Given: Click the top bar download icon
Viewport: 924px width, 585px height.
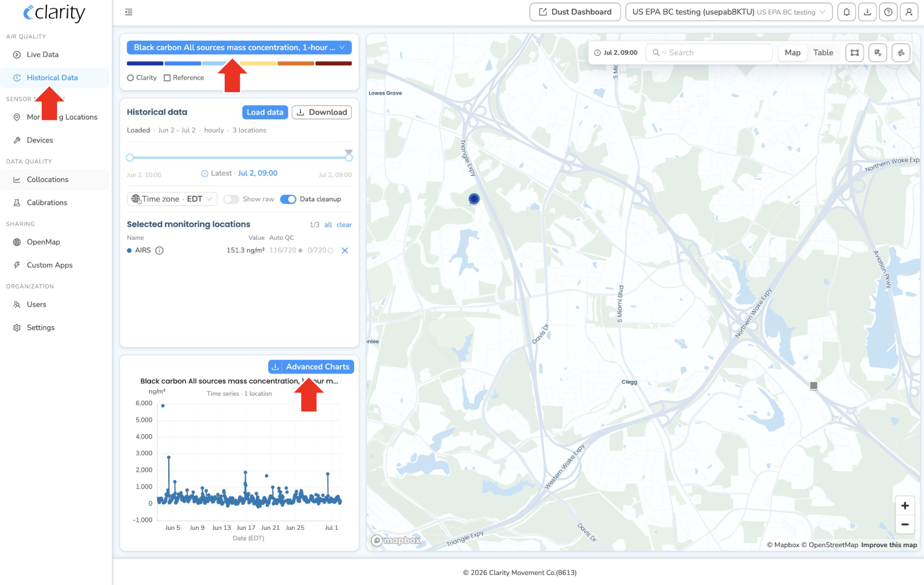Looking at the screenshot, I should pos(867,12).
